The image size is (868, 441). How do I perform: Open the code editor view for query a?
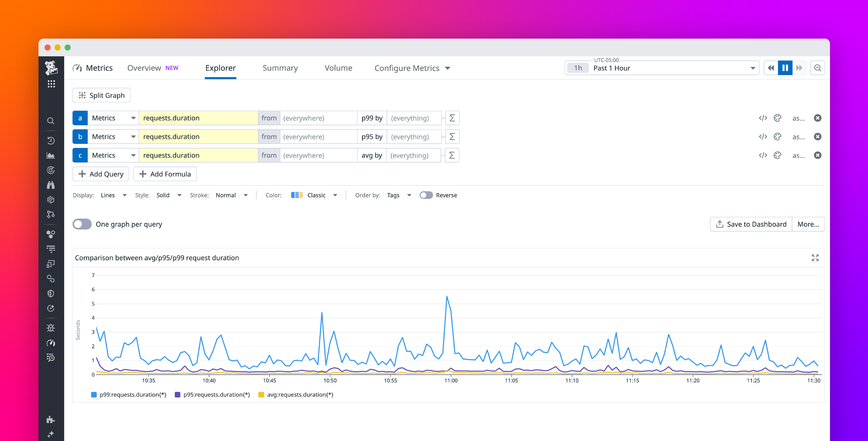pyautogui.click(x=762, y=118)
